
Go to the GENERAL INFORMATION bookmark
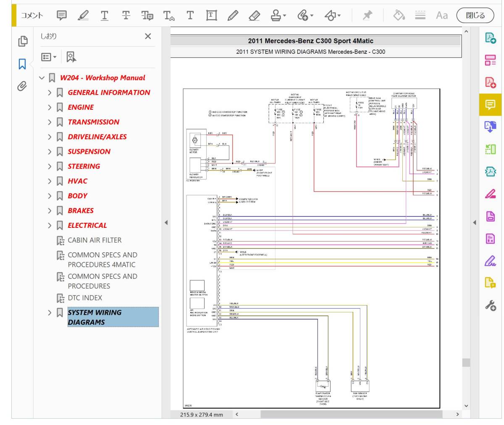109,92
